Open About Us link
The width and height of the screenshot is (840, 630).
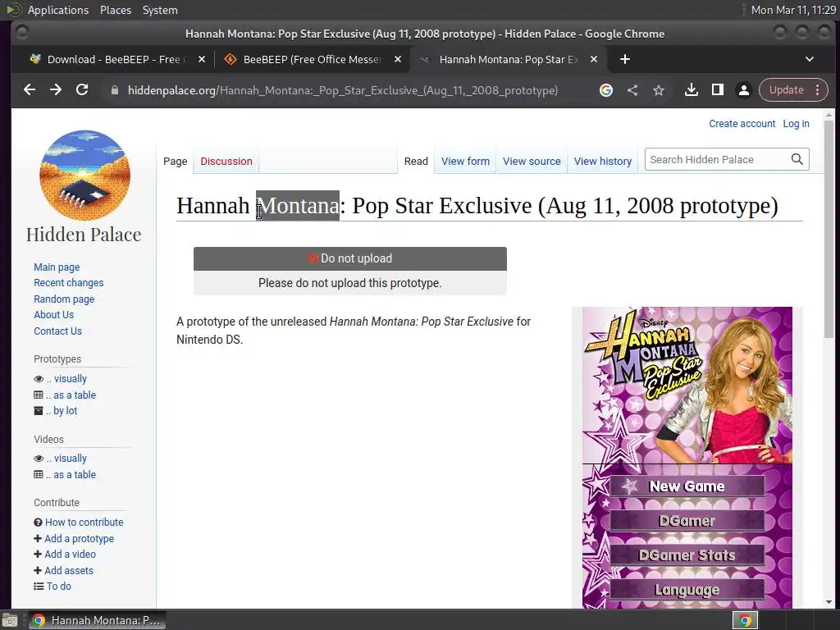(53, 314)
